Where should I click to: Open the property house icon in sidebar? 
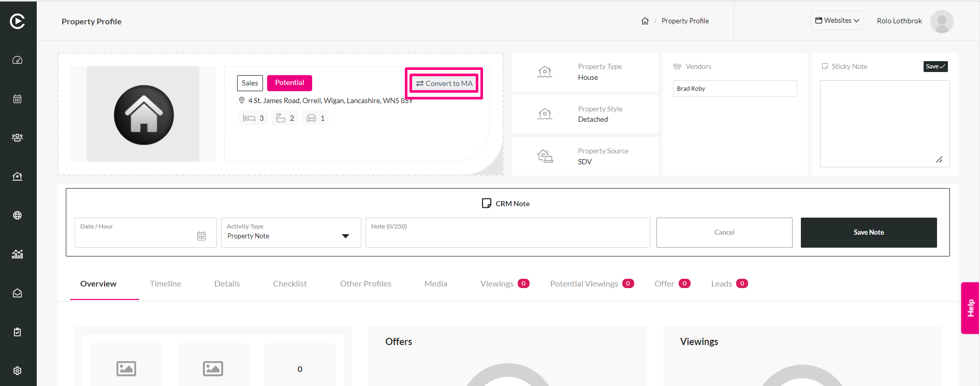tap(18, 177)
